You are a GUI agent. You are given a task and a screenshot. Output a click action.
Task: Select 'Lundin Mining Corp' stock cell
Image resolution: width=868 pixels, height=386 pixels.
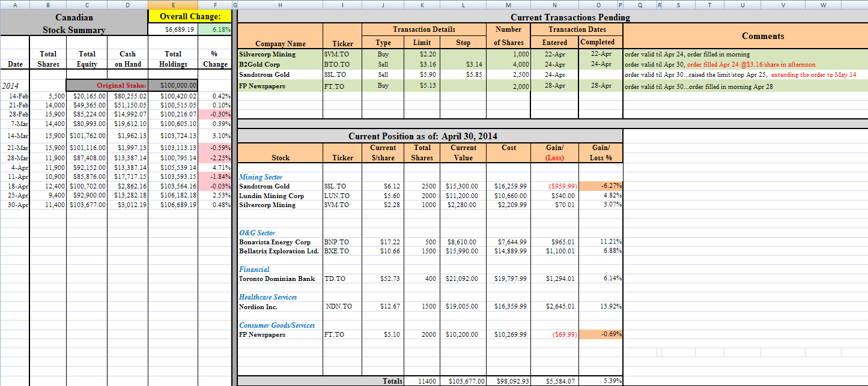(281, 196)
